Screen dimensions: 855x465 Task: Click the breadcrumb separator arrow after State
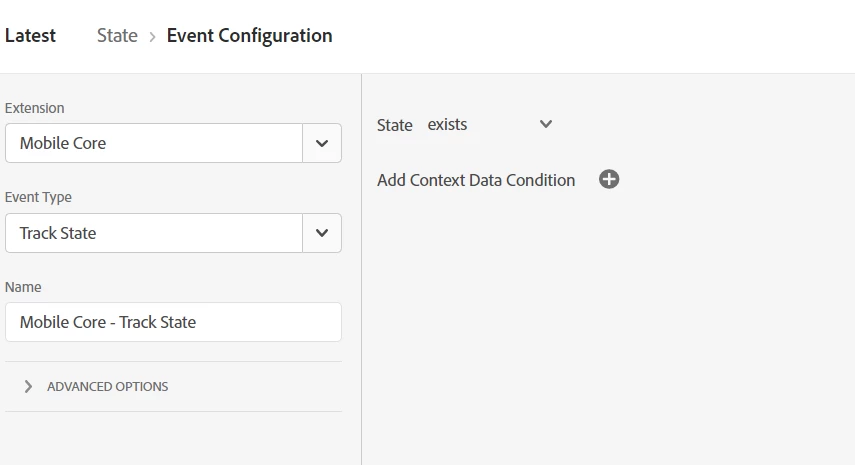(x=152, y=36)
